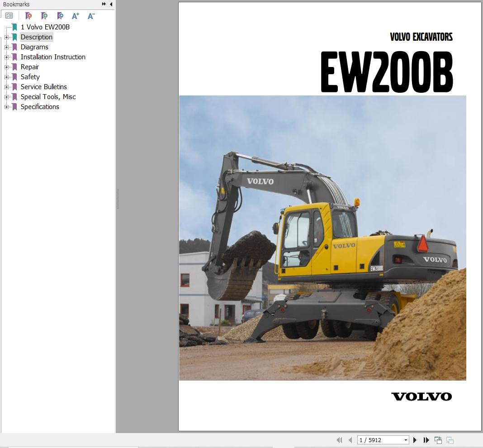Go to the next page

pos(415,440)
